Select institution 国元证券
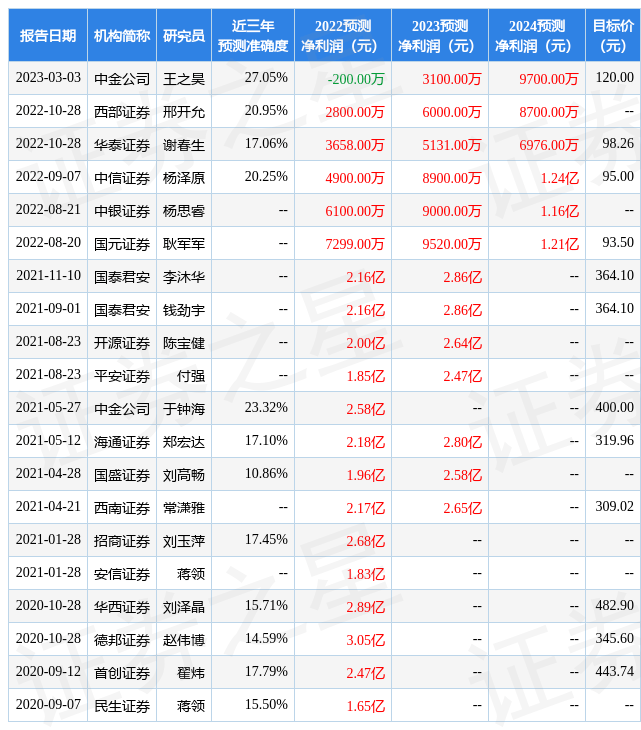The image size is (641, 730). (122, 244)
